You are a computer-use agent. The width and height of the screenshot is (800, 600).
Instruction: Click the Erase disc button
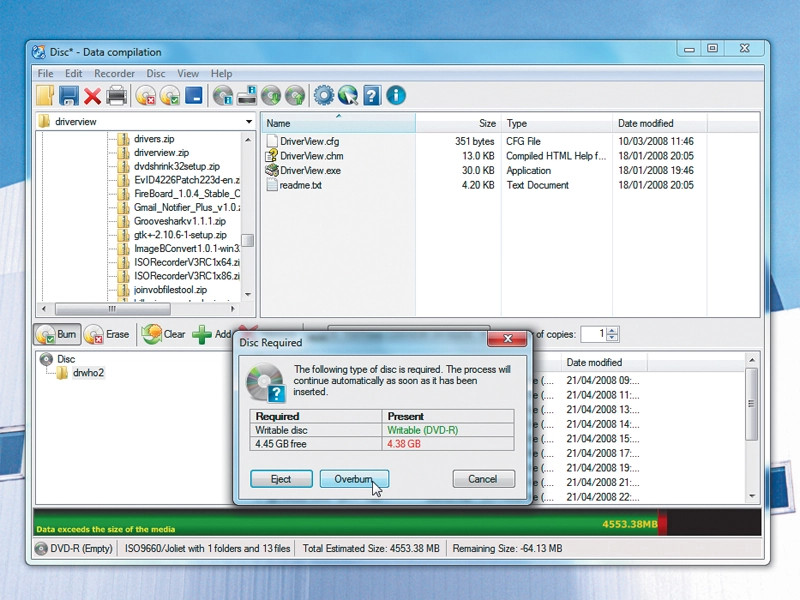tap(107, 334)
